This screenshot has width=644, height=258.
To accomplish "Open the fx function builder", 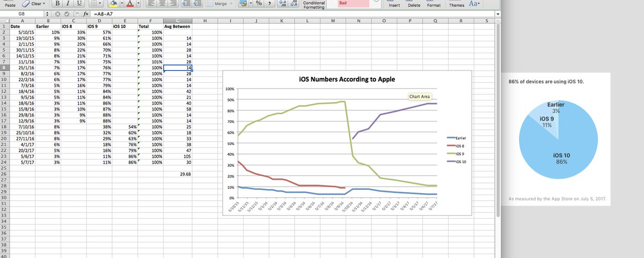I will point(86,13).
